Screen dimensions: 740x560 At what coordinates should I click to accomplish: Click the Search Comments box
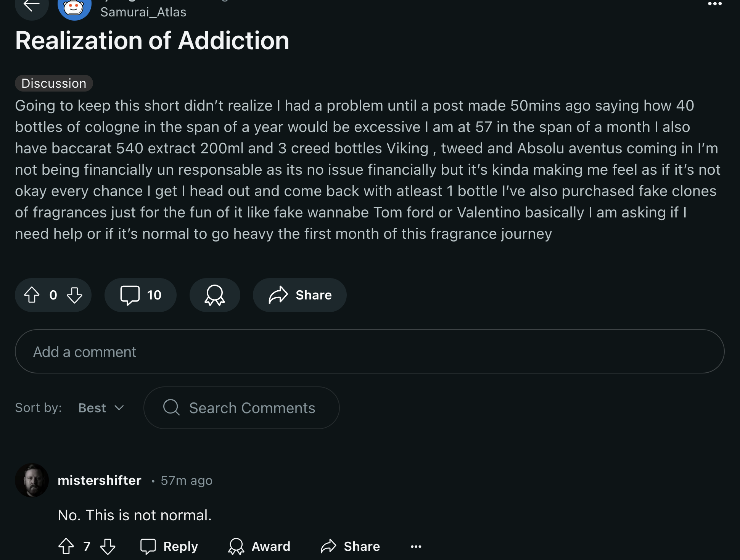point(241,408)
